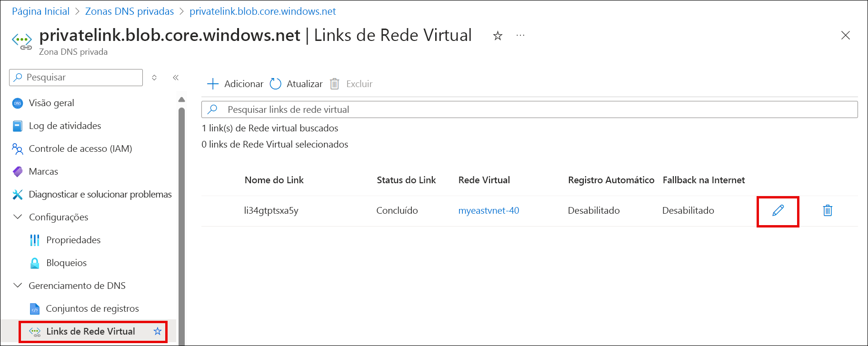Viewport: 868px width, 346px height.
Task: Click the Atualizar refresh icon
Action: click(275, 83)
